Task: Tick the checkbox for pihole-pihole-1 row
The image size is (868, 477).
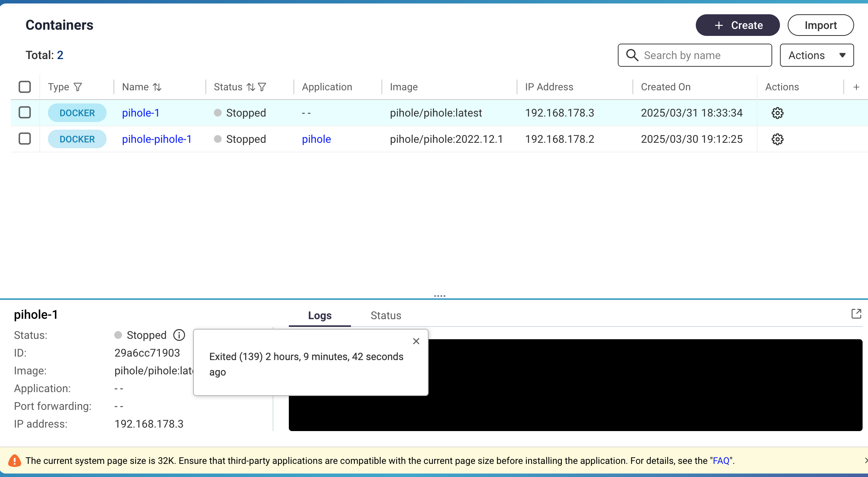Action: click(x=25, y=139)
